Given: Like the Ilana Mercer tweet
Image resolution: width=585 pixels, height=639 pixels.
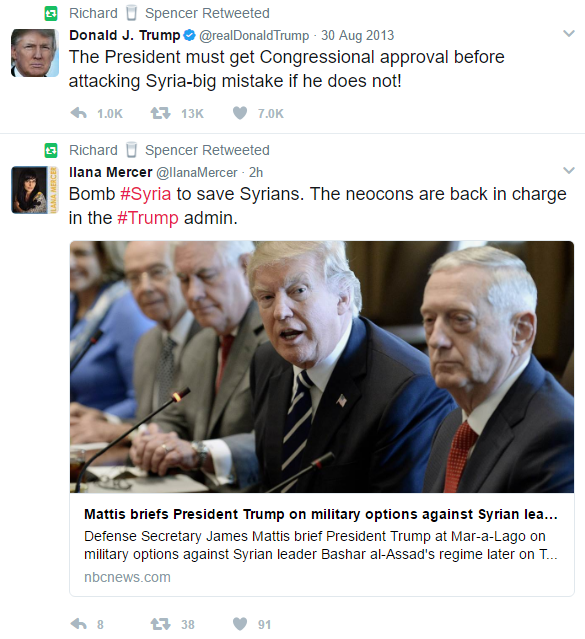Looking at the screenshot, I should pyautogui.click(x=240, y=624).
